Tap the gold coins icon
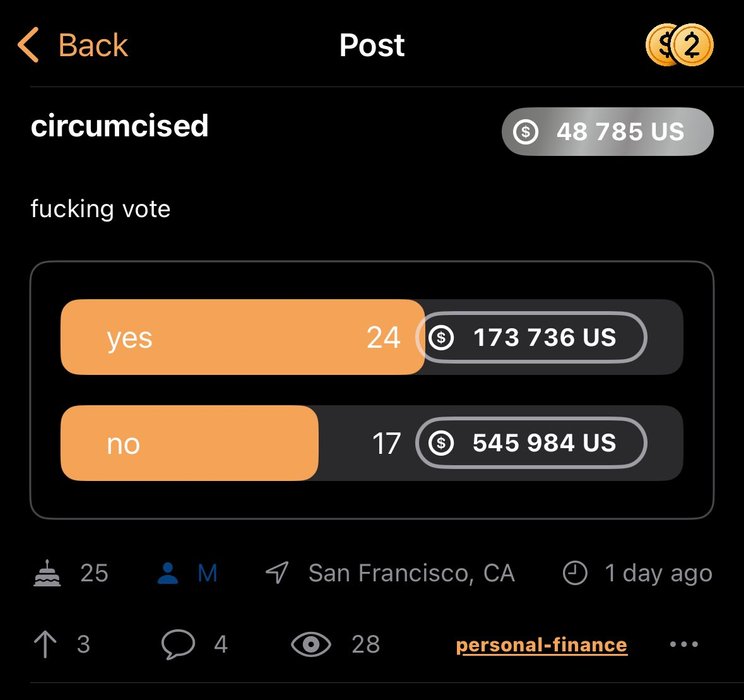 (680, 45)
